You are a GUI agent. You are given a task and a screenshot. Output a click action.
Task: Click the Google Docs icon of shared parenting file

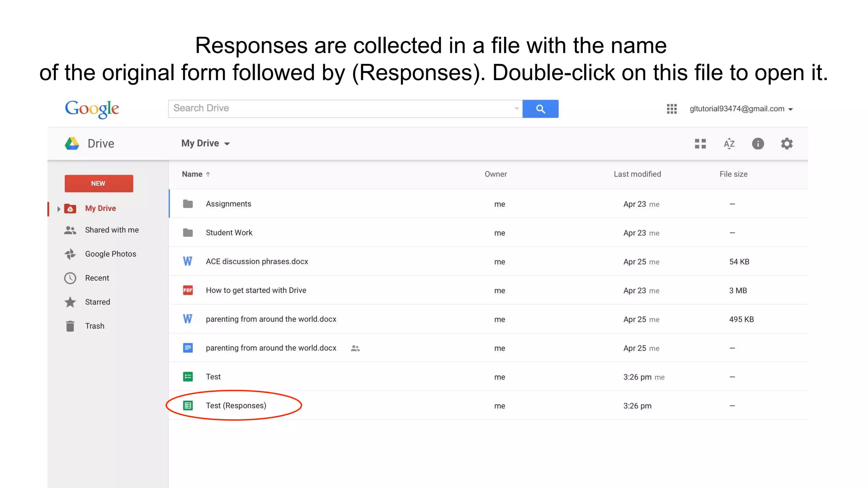[x=188, y=348]
